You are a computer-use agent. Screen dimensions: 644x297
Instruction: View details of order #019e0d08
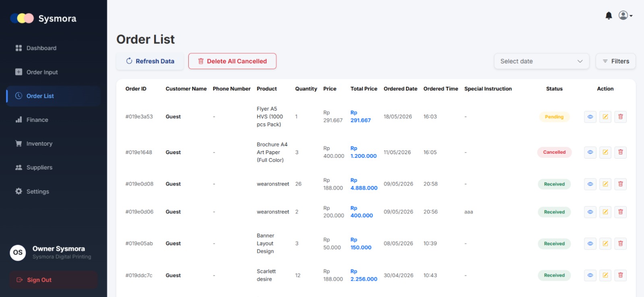pyautogui.click(x=590, y=184)
